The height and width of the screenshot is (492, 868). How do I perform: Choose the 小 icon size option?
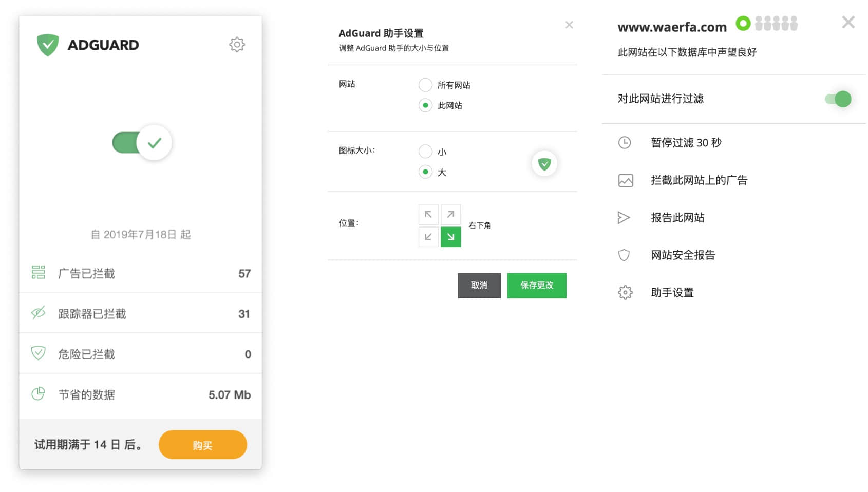[x=425, y=152]
